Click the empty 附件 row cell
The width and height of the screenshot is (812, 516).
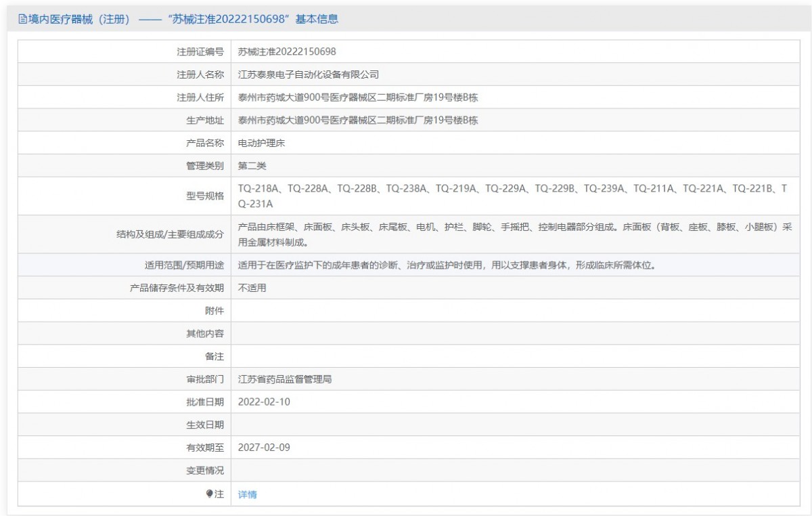point(474,310)
